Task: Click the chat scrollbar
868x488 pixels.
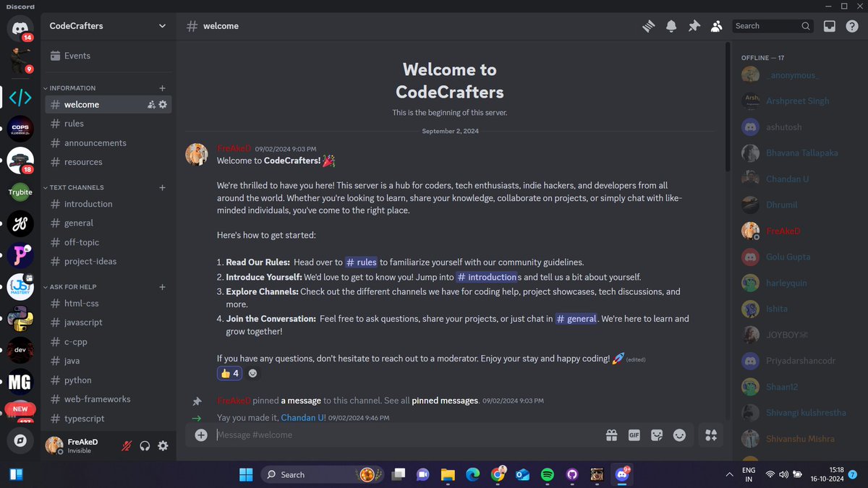Action: (728, 108)
